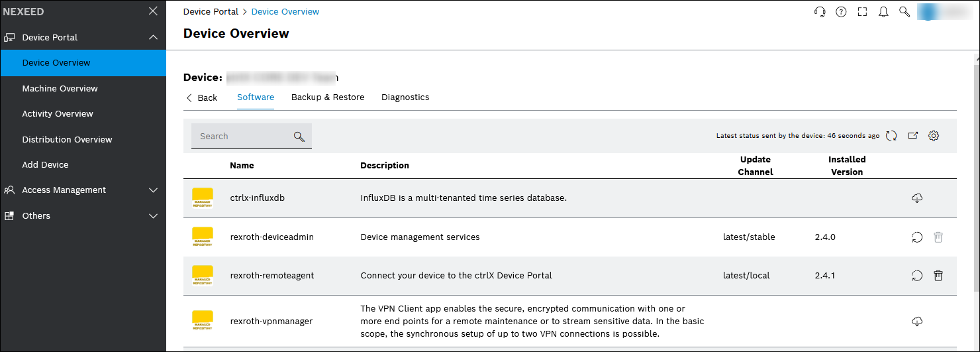Image resolution: width=980 pixels, height=352 pixels.
Task: Update rexroth-deviceadmin with refresh icon
Action: [917, 237]
